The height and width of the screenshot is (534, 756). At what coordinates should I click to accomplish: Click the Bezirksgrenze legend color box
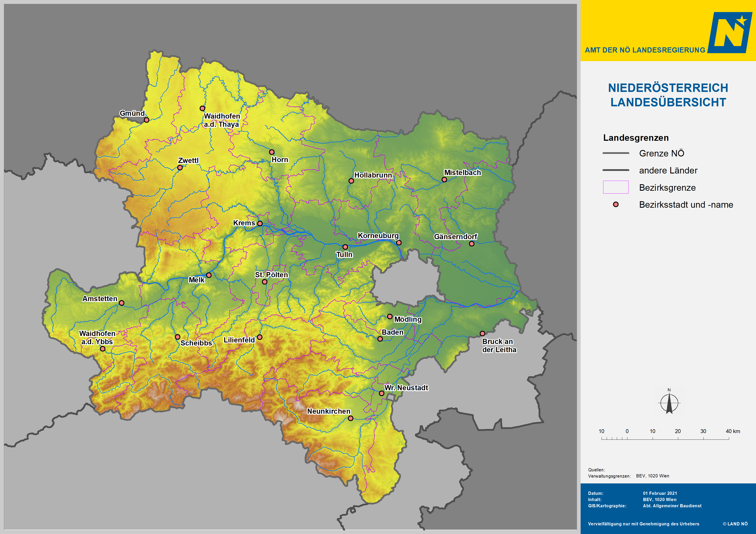[616, 187]
